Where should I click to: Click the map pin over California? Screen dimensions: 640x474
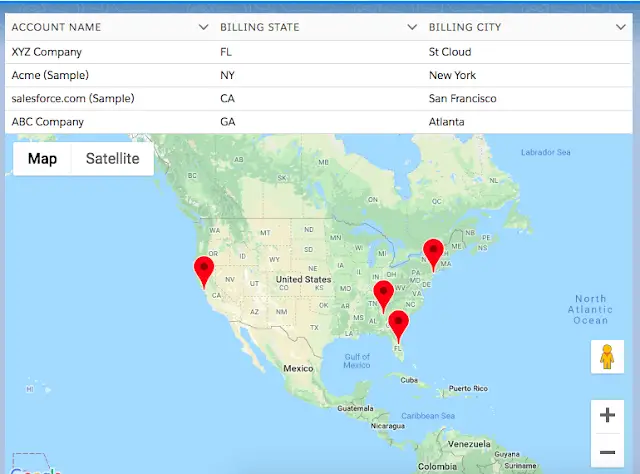[x=204, y=269]
